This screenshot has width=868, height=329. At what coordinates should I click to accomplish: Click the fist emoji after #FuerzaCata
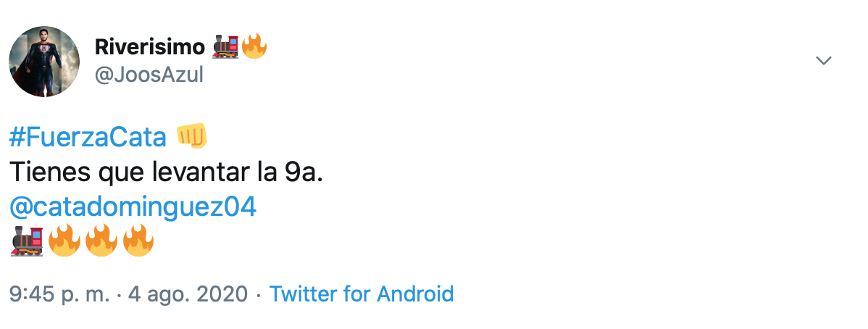pyautogui.click(x=191, y=136)
